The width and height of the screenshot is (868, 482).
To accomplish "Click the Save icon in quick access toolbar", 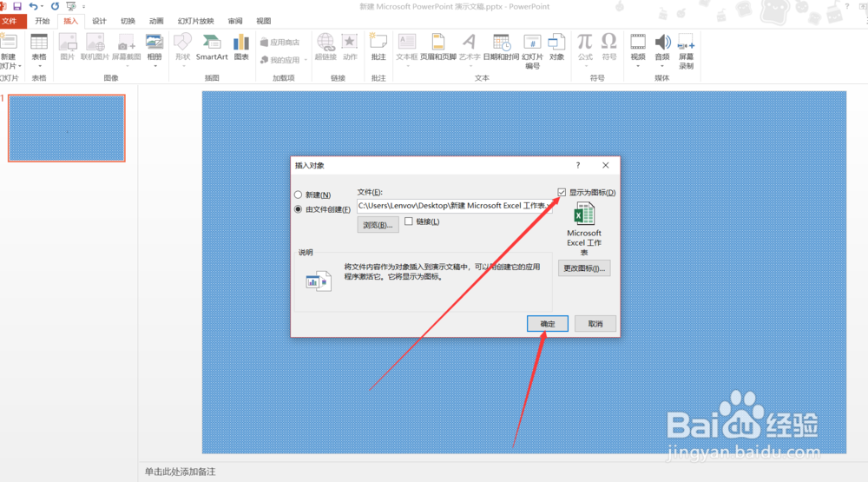I will tap(17, 7).
